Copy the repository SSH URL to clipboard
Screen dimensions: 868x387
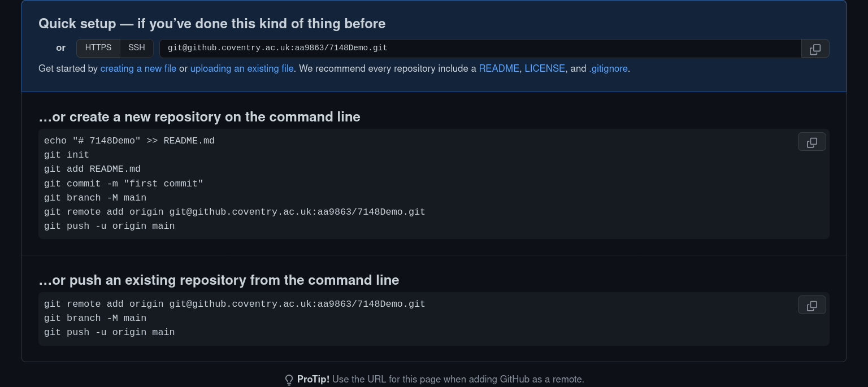815,49
